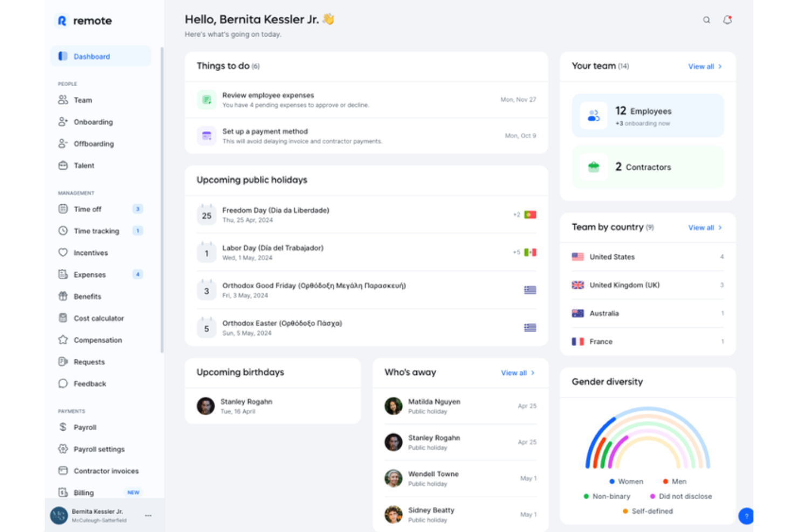Click the Payroll dollar icon
This screenshot has height=532, width=798.
click(x=63, y=427)
